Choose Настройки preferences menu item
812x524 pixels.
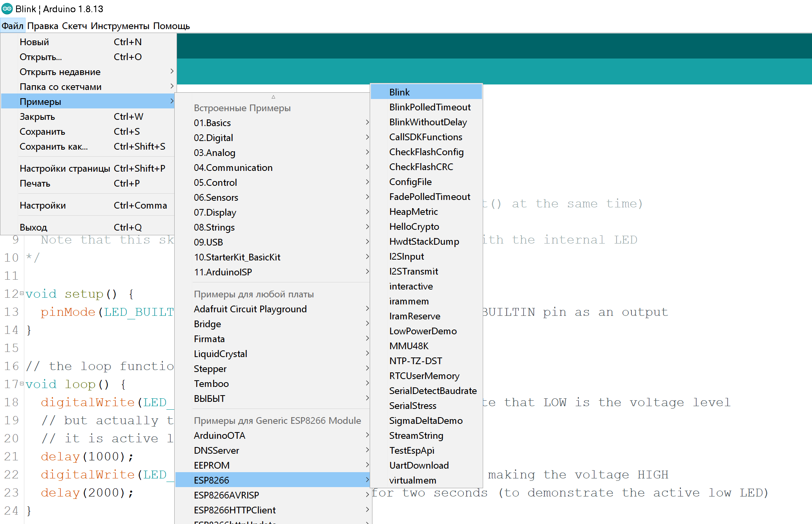43,205
